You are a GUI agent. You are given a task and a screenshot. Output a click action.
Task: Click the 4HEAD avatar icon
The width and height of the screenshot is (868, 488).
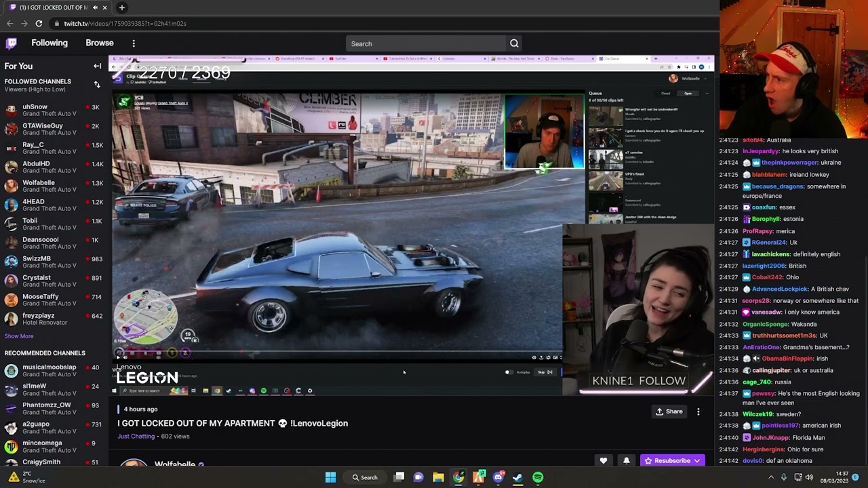(11, 205)
